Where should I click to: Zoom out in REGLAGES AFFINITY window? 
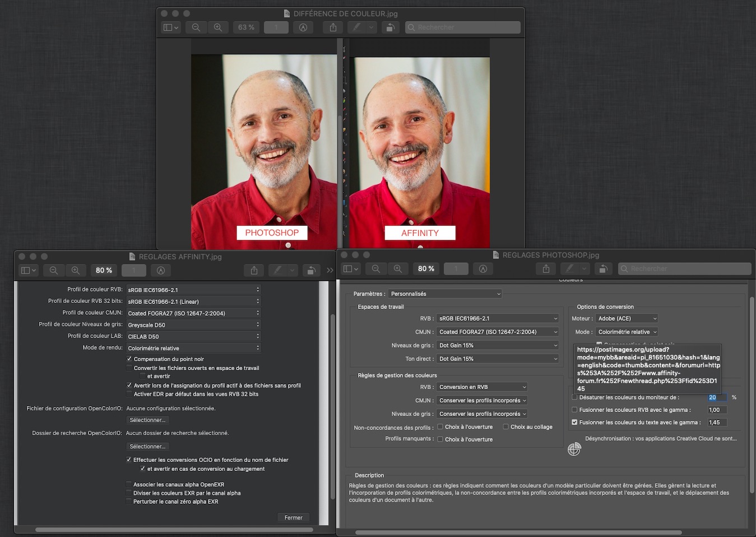coord(54,270)
